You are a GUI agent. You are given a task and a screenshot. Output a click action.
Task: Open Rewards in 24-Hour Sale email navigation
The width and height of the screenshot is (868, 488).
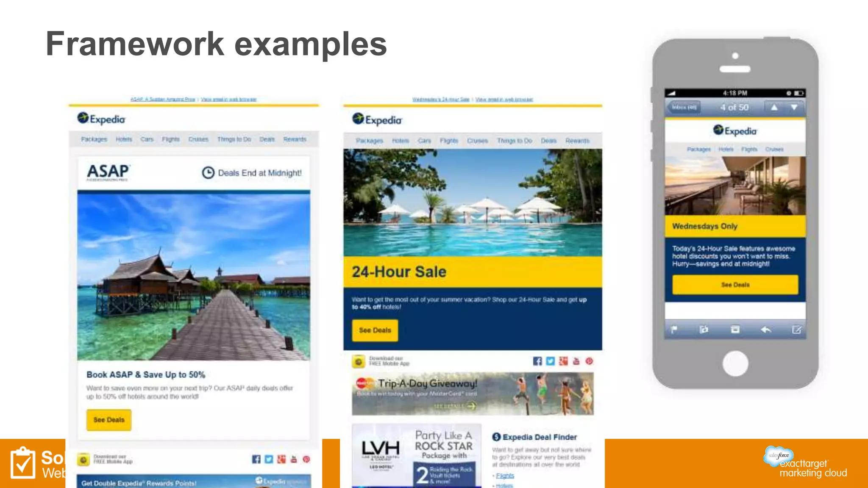point(577,141)
